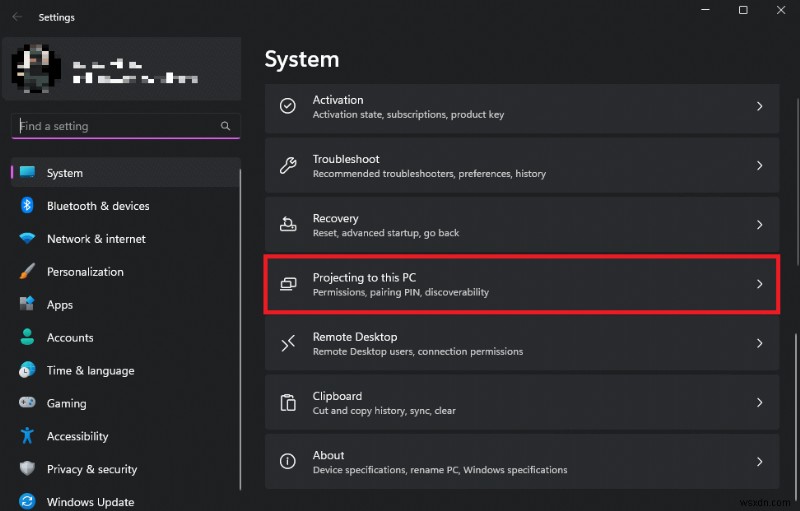
Task: Open Recovery via its right chevron
Action: click(759, 224)
